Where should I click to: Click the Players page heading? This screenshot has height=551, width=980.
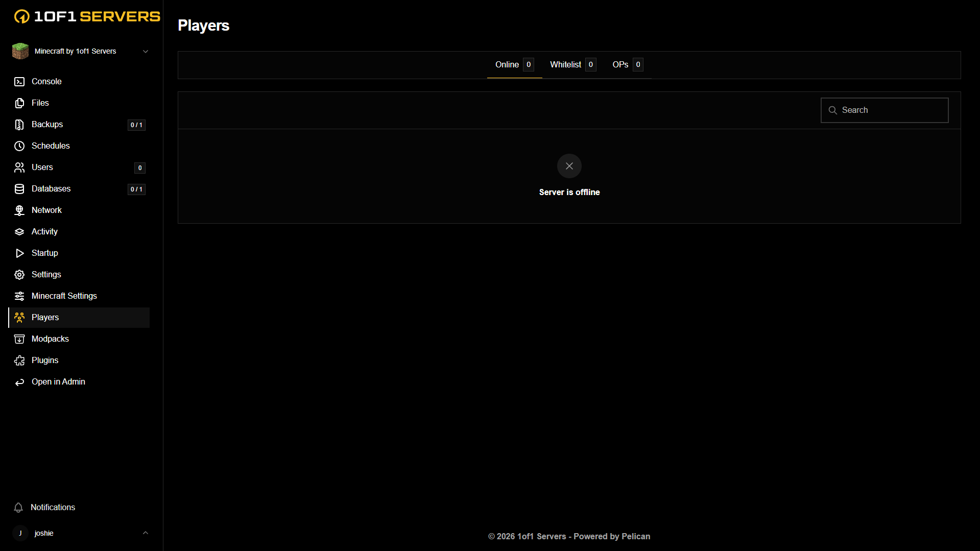pos(203,26)
